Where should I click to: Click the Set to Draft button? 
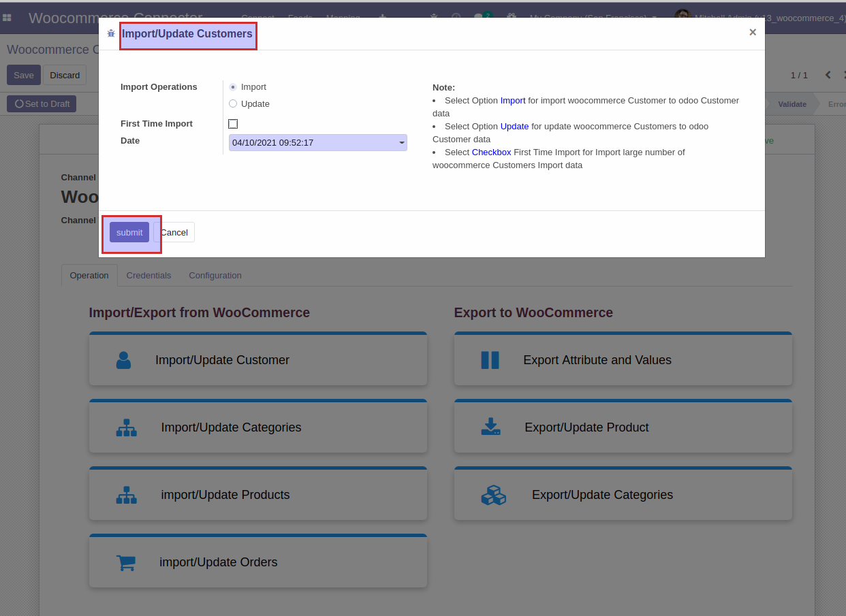coord(42,104)
